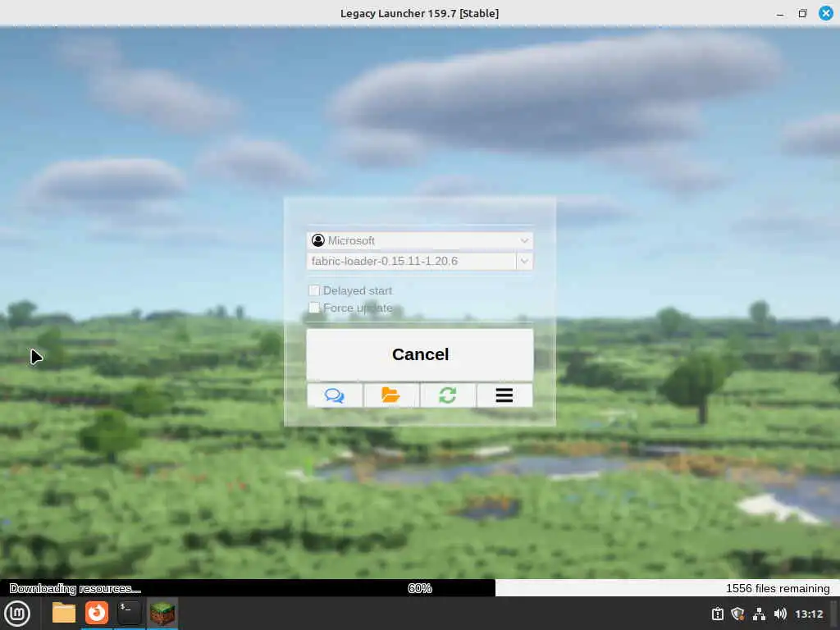Open the Files folder in taskbar

pos(64,614)
